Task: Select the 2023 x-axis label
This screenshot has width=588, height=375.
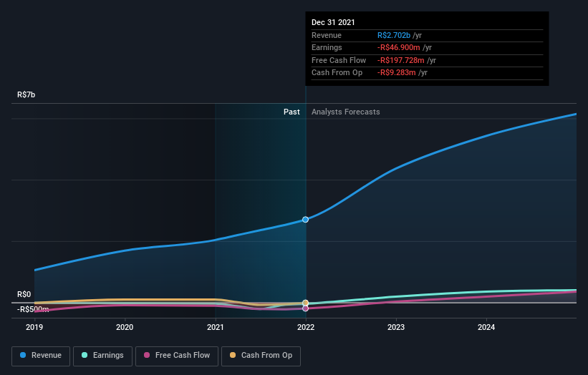Action: [x=396, y=328]
